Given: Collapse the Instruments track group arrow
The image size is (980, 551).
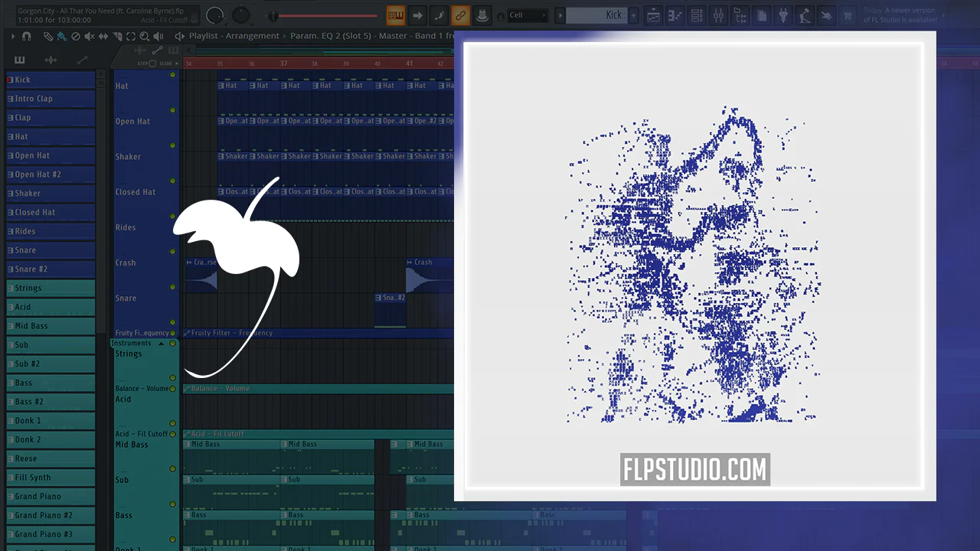Looking at the screenshot, I should 161,344.
